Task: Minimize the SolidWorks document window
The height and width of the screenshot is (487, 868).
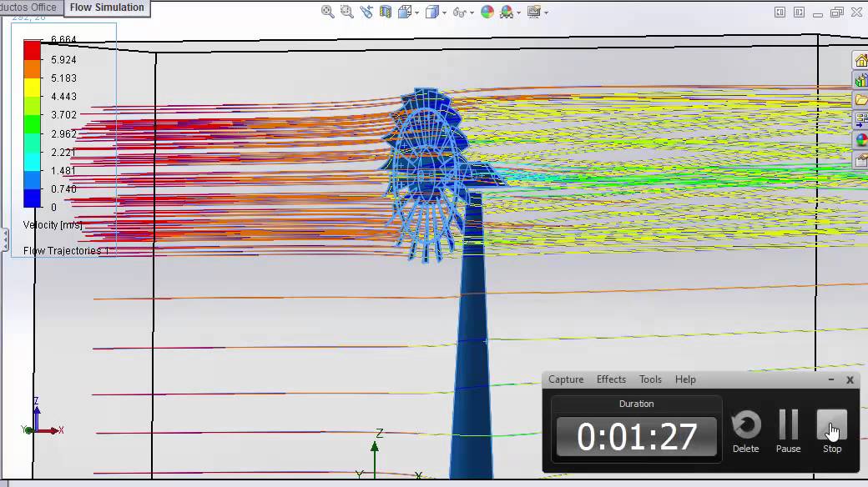Action: (818, 13)
